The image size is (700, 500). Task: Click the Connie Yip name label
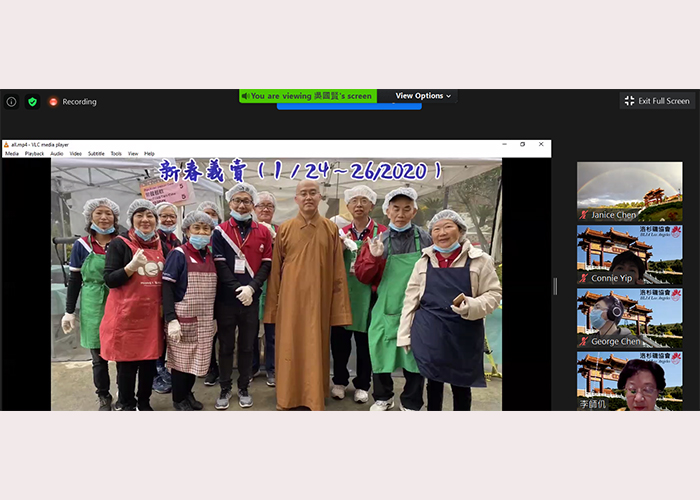(x=612, y=279)
